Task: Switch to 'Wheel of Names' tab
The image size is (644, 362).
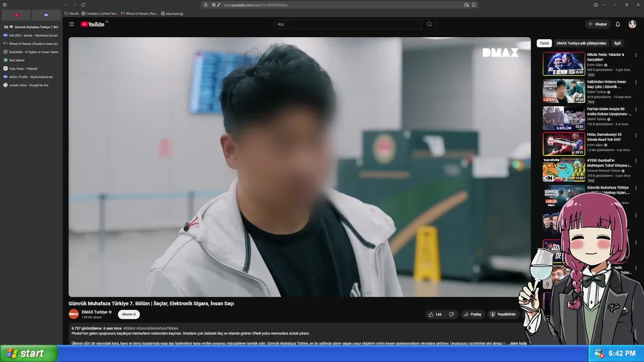Action: click(31, 44)
